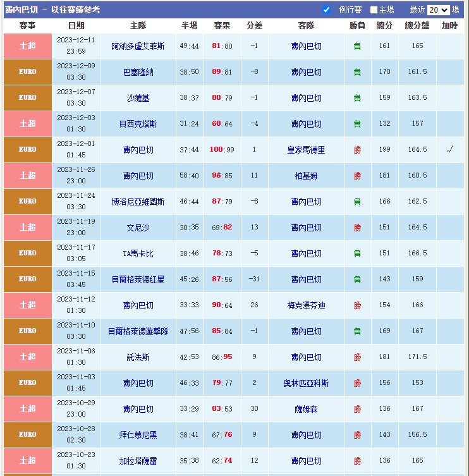Open team 阿納多盧艾菲斯 link
469x476 pixels.
point(138,46)
